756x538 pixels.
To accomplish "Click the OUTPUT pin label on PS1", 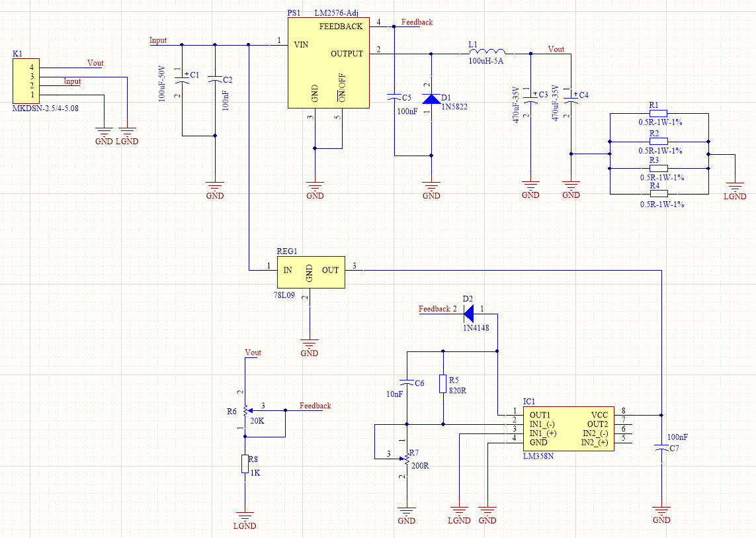I will tap(347, 54).
